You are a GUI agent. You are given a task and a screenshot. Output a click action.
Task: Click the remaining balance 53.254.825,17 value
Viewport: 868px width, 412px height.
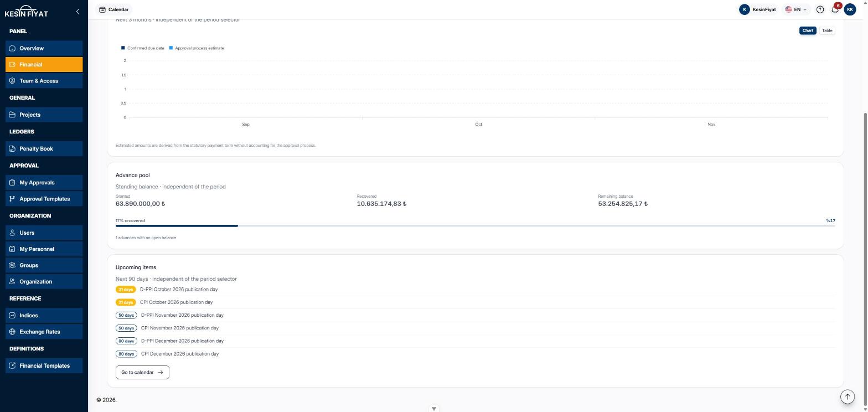(623, 204)
